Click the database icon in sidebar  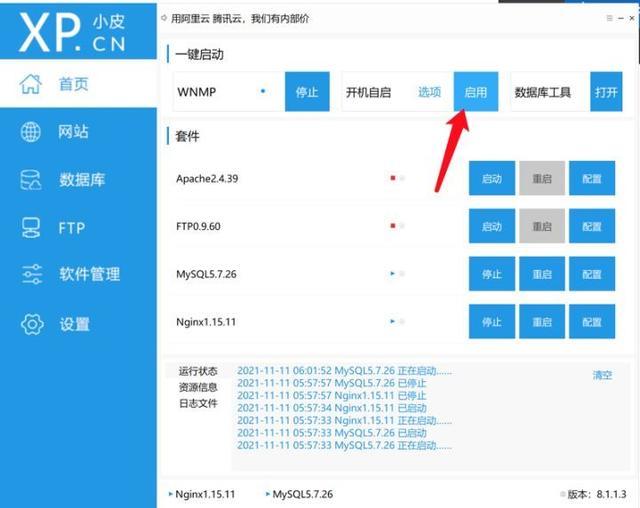[31, 180]
